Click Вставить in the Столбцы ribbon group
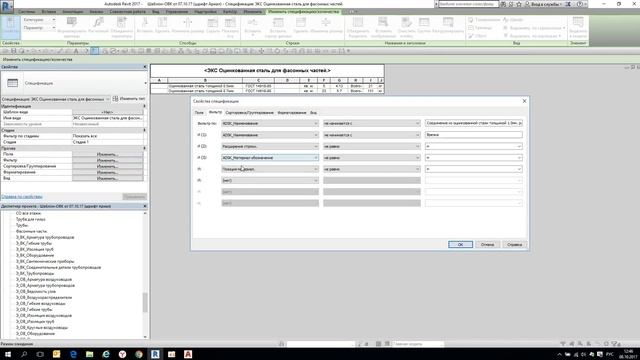Image resolution: width=640 pixels, height=360 pixels. [x=144, y=24]
